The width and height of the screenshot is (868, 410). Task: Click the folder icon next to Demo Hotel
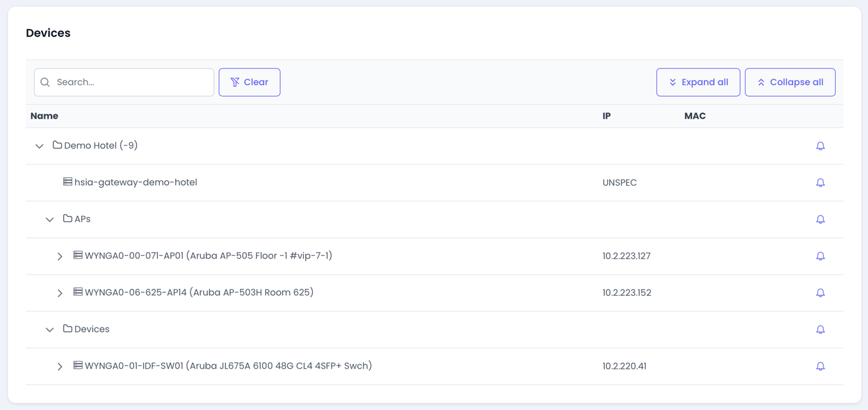pos(57,145)
